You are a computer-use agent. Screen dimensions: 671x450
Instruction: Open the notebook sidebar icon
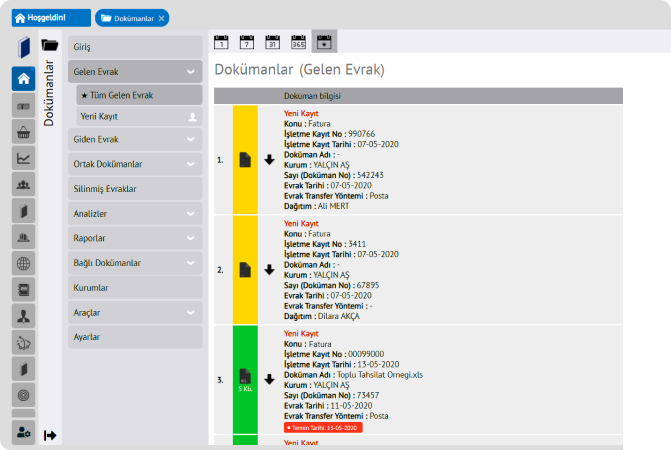click(x=24, y=290)
